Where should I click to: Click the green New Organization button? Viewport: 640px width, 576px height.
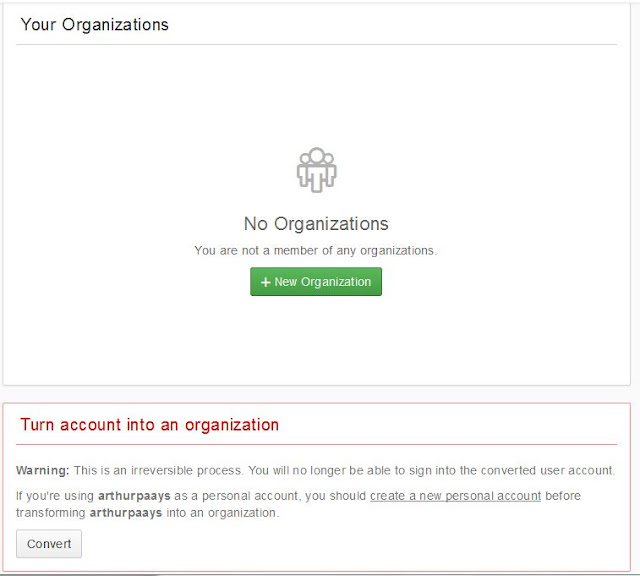(316, 282)
